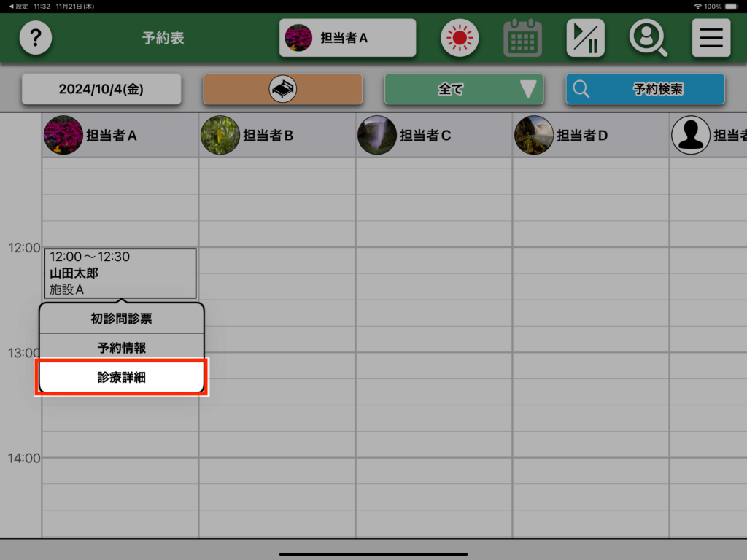Open the customer search person icon
The width and height of the screenshot is (747, 560).
coord(648,38)
